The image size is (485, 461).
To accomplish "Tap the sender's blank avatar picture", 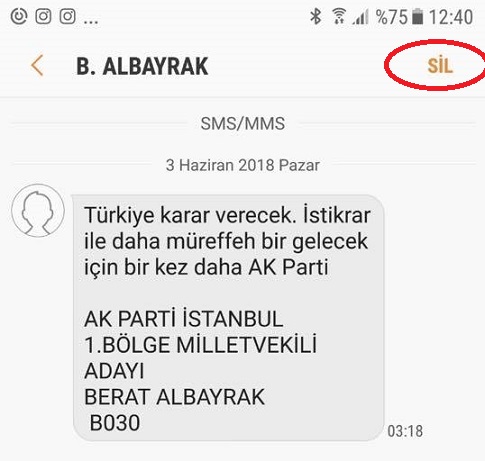I will [x=38, y=211].
